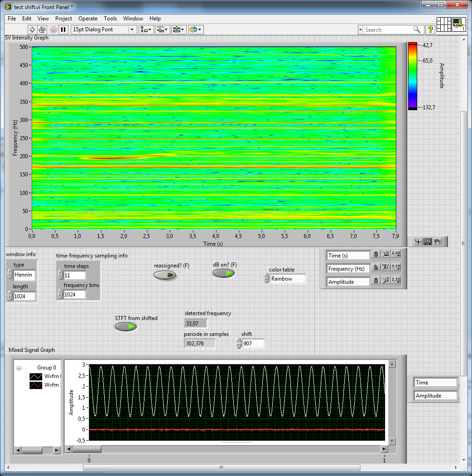Image resolution: width=472 pixels, height=476 pixels.
Task: Collapse the Group 0 tree node
Action: [19, 368]
